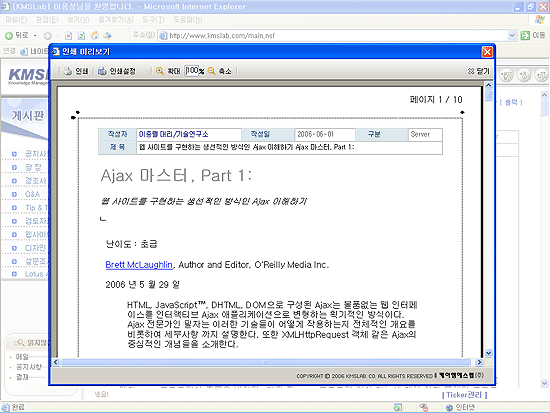Click the IE Back button (뒤로)
This screenshot has width=550, height=413.
(x=17, y=35)
